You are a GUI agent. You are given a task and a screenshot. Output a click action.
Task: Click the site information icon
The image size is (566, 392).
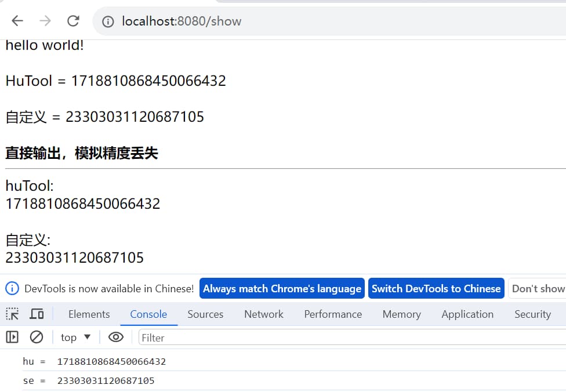coord(108,21)
